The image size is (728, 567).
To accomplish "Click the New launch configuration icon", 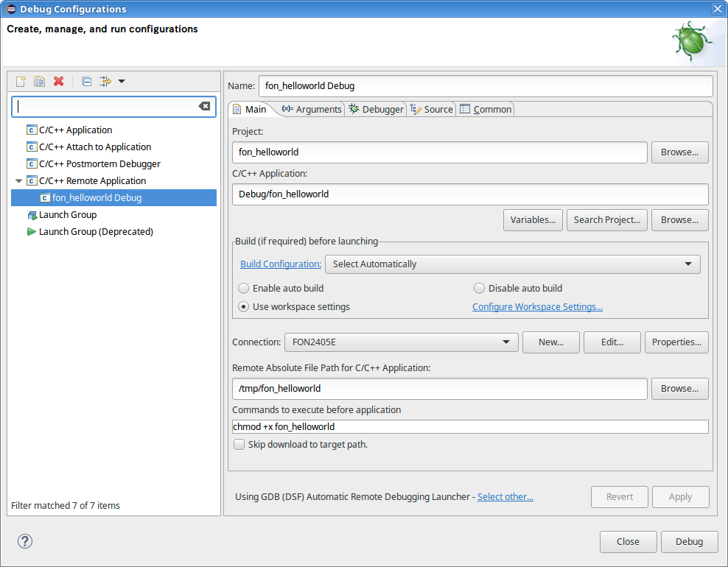I will pos(21,82).
